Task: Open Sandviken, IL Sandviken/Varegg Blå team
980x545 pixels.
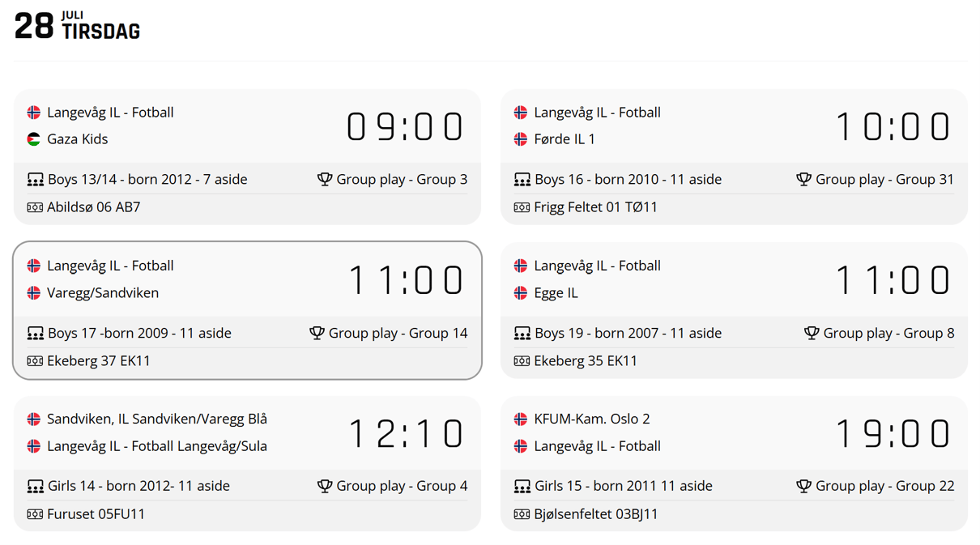Action: click(x=157, y=419)
